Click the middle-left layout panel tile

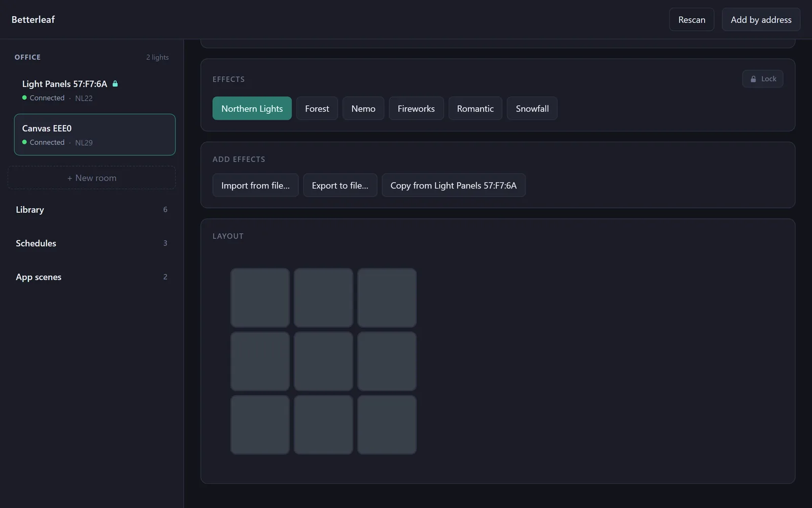(260, 361)
